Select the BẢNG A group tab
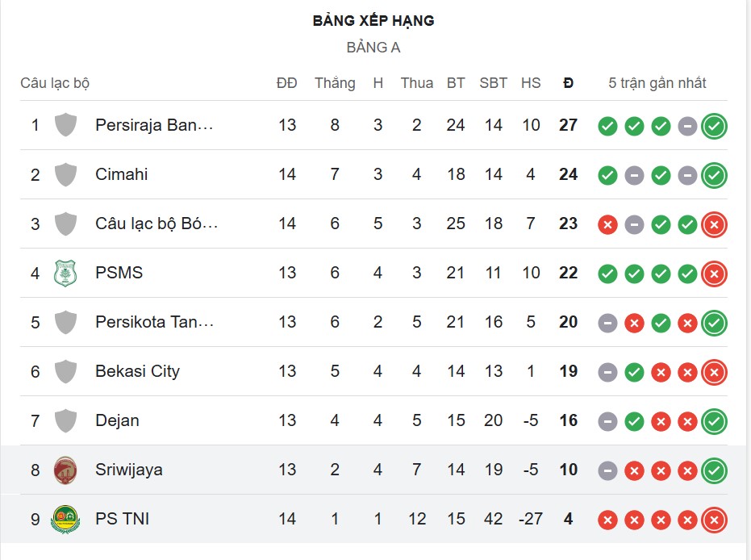Screen dimensions: 751x560 click(374, 47)
